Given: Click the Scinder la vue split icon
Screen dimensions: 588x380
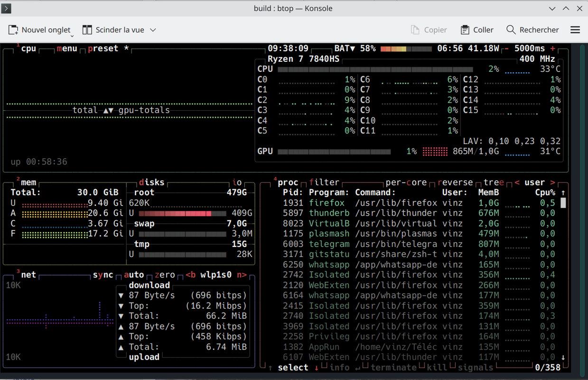Looking at the screenshot, I should click(87, 30).
